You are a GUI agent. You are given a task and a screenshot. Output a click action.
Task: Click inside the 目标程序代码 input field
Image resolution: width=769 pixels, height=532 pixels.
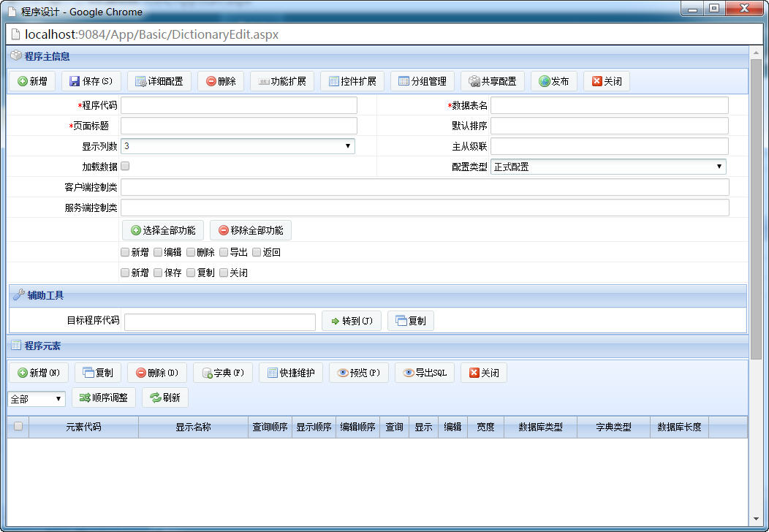tap(220, 322)
